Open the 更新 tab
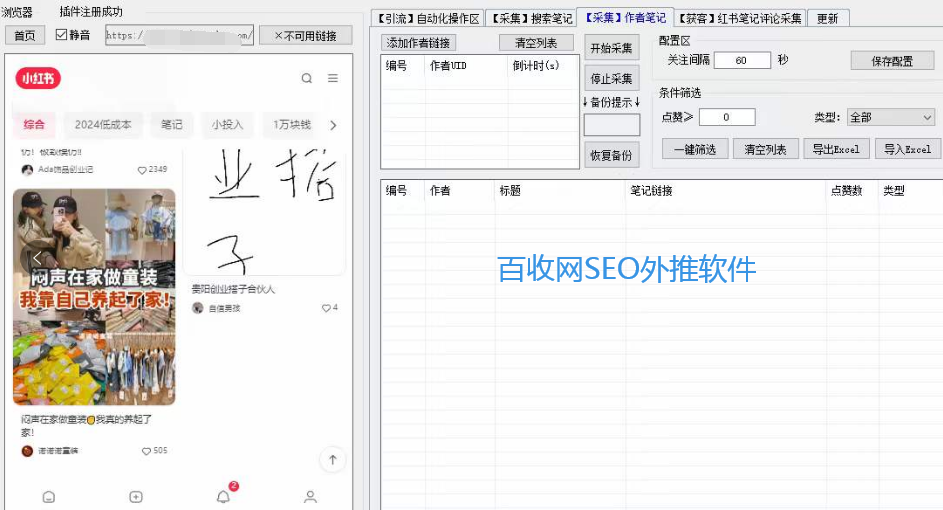This screenshot has width=943, height=510. [828, 19]
